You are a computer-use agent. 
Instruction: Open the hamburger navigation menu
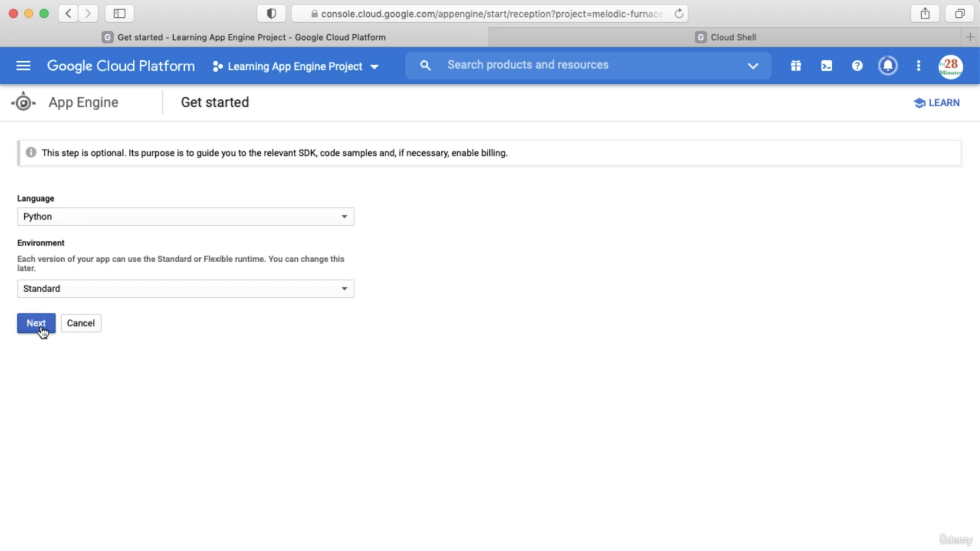[x=23, y=66]
